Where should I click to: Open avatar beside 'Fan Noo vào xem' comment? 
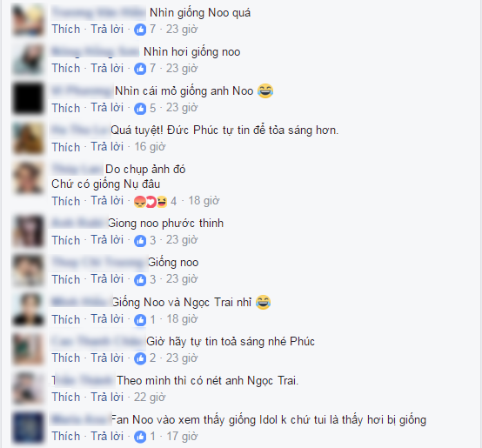pos(28,427)
